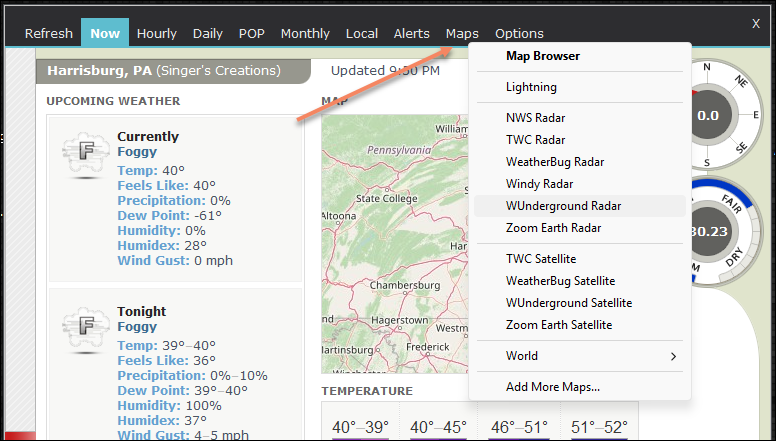The image size is (776, 441).
Task: Click the barometer pressure gauge
Action: coord(712,230)
